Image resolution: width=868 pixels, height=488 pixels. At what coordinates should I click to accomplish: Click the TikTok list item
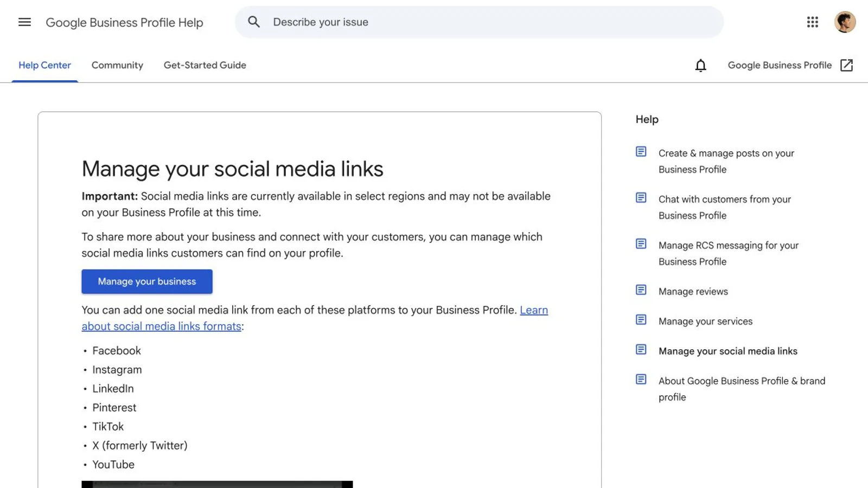click(108, 427)
